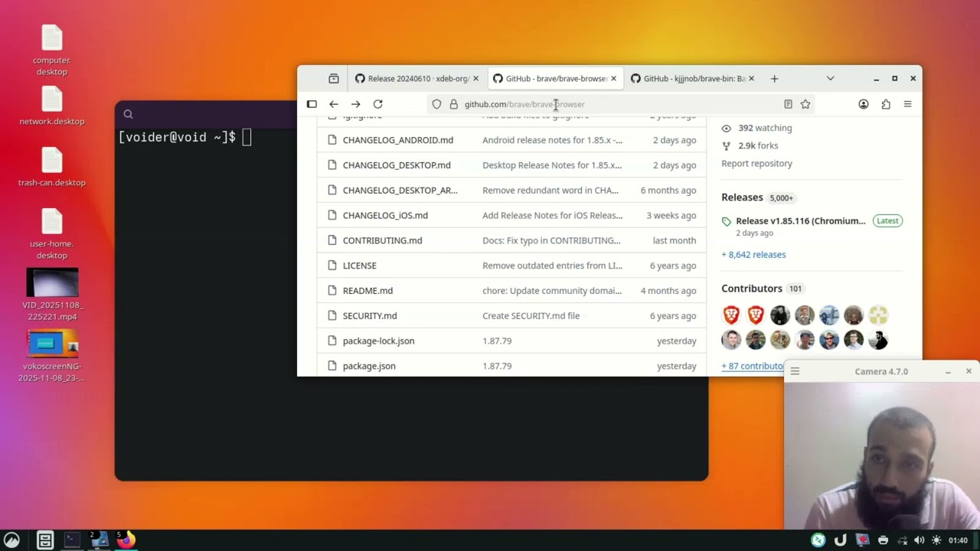Open the application launcher menu in taskbar
The image size is (980, 551).
[11, 540]
